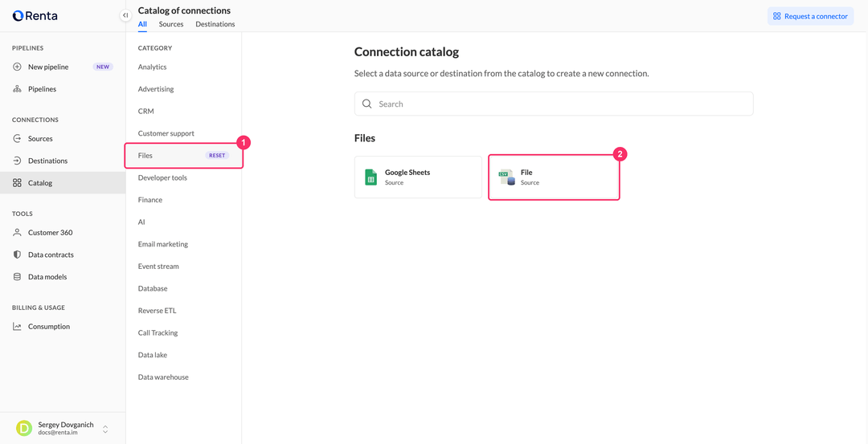Reset the Files category filter
The height and width of the screenshot is (444, 868).
coord(217,156)
